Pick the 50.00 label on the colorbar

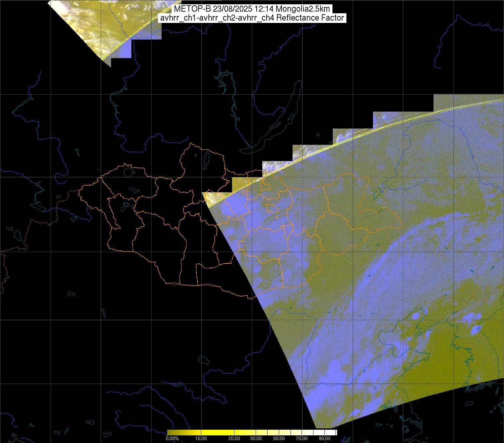click(280, 439)
